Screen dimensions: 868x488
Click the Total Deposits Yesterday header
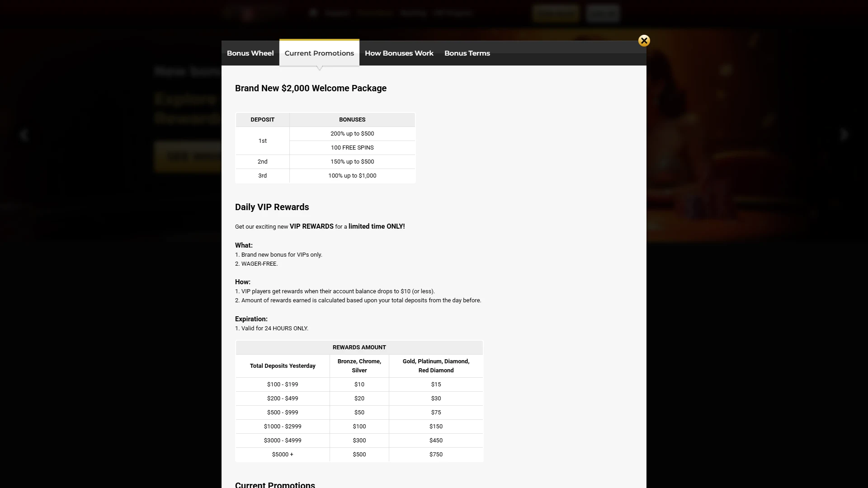coord(283,366)
